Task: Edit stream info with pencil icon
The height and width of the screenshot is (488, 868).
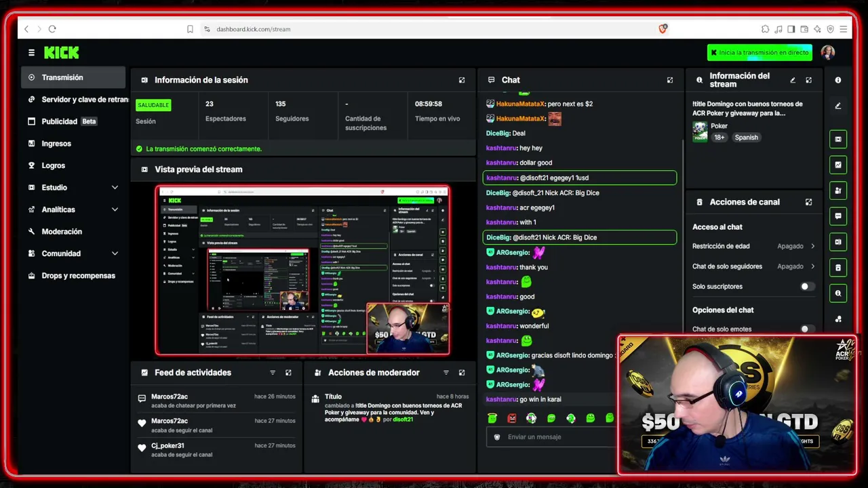Action: click(793, 80)
